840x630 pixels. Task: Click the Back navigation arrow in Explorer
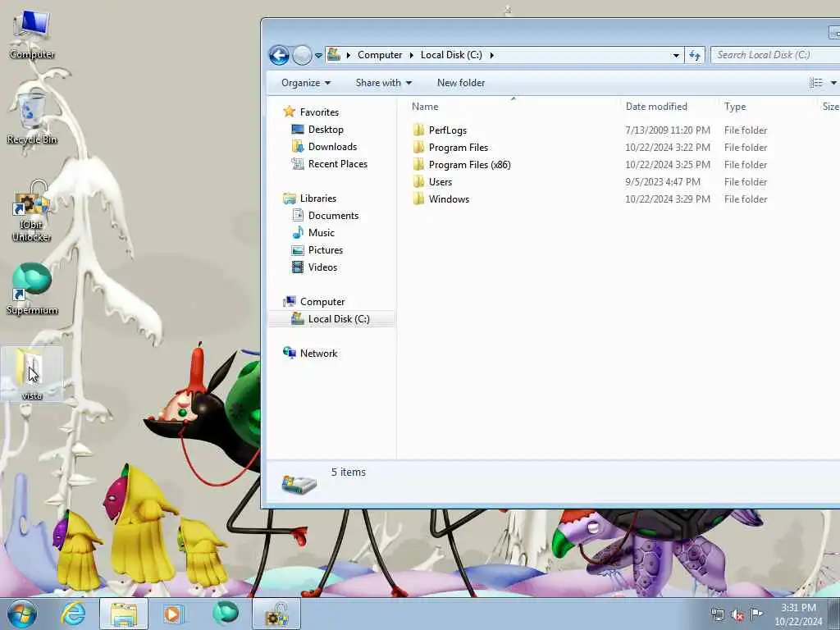pos(279,55)
